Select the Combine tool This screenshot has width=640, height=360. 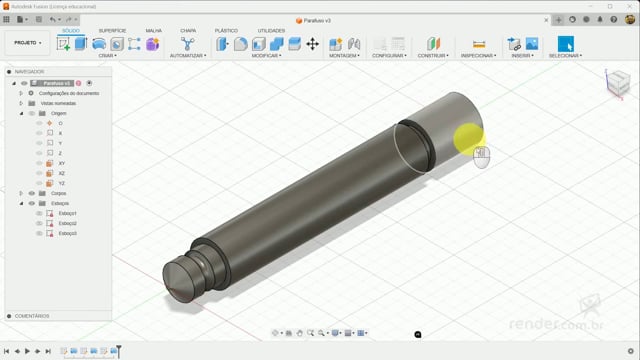pos(276,44)
